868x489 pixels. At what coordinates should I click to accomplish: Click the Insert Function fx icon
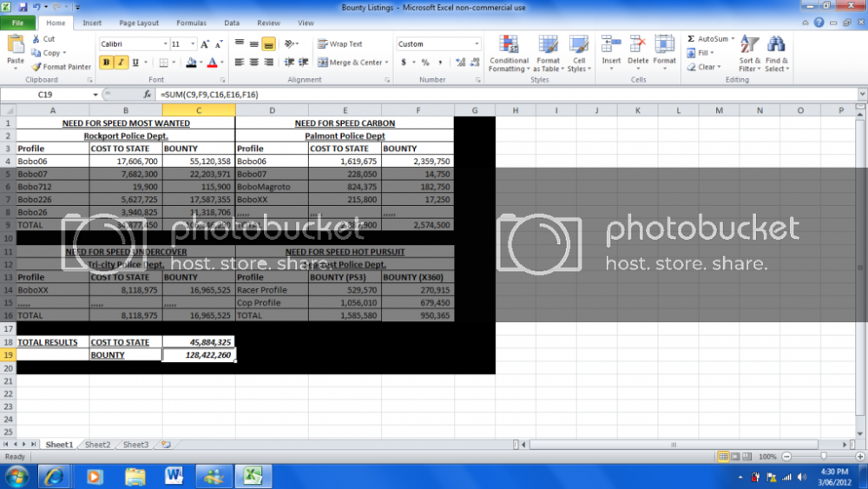point(148,95)
